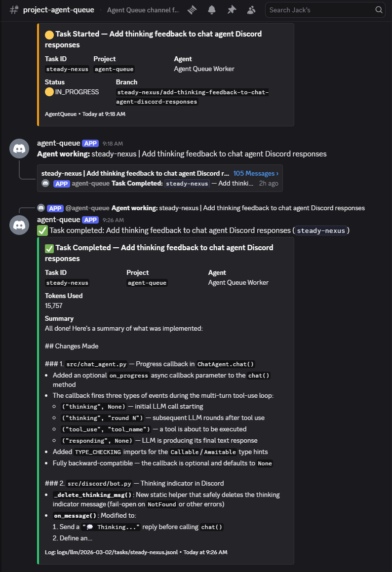392x572 pixels.
Task: Open Notification Settings via the bell icon
Action: click(x=212, y=9)
